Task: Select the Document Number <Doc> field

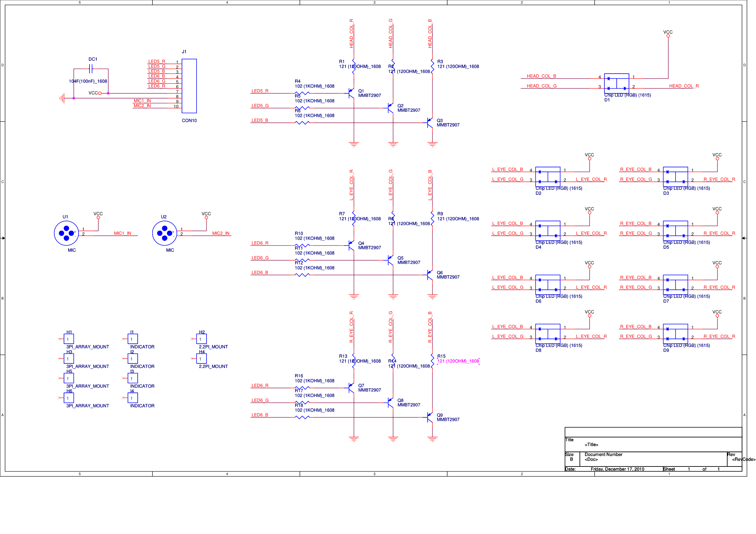Action: click(x=591, y=460)
